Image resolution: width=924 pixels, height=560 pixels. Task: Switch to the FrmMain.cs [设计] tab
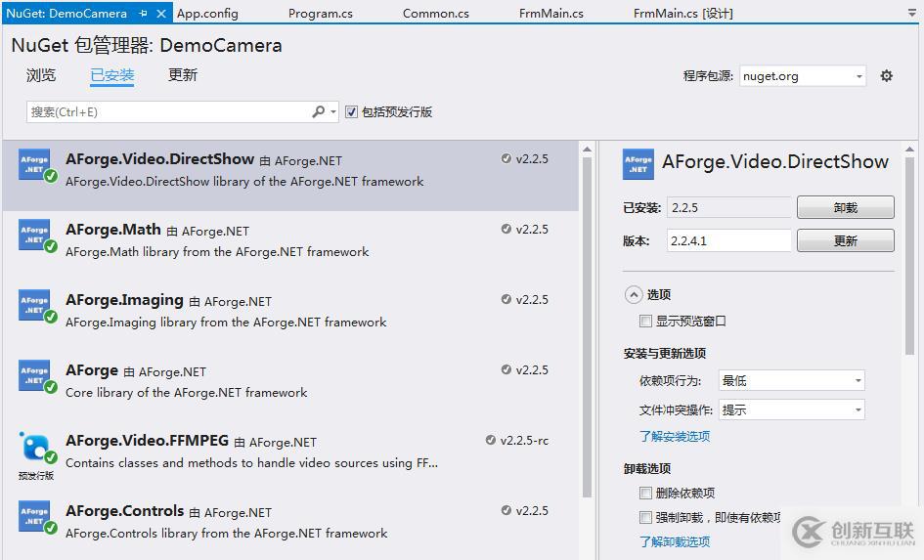[683, 13]
